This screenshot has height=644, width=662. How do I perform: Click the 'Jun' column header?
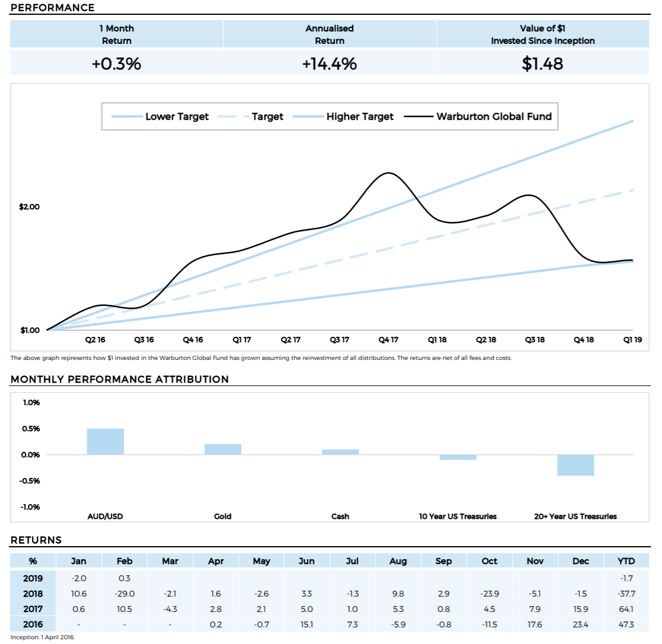point(306,561)
